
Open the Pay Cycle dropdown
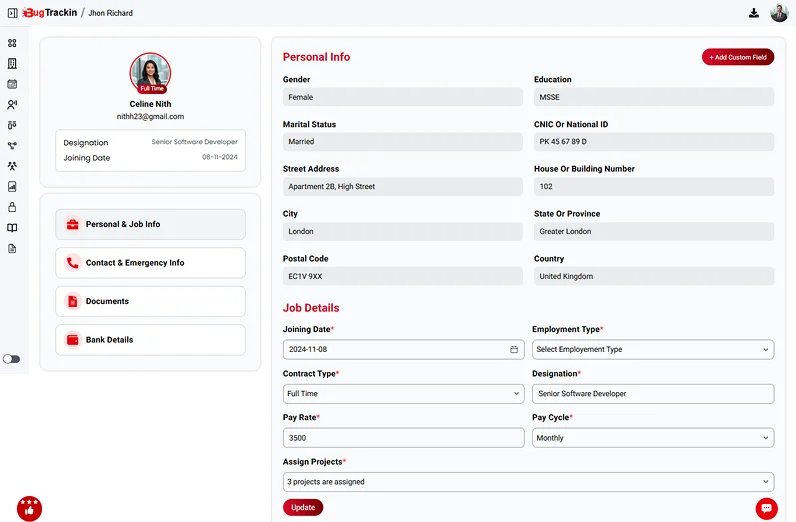(652, 438)
